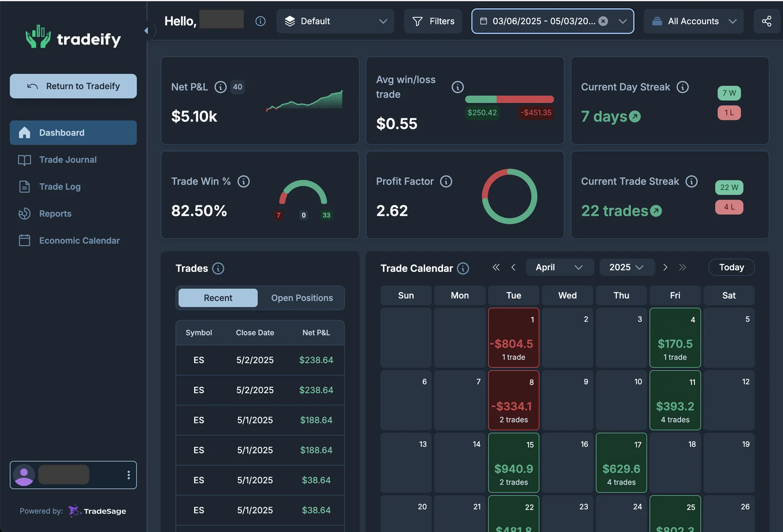The image size is (783, 532).
Task: Open the Economic Calendar in the sidebar
Action: (73, 241)
